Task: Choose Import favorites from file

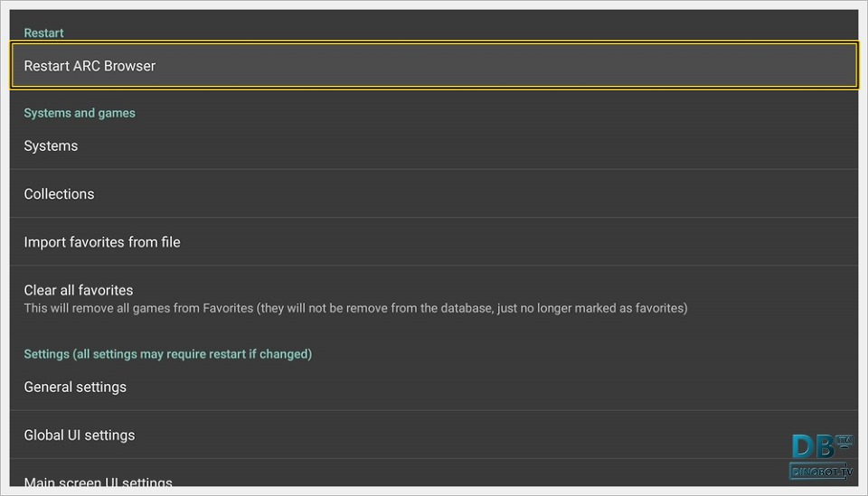Action: coord(434,242)
